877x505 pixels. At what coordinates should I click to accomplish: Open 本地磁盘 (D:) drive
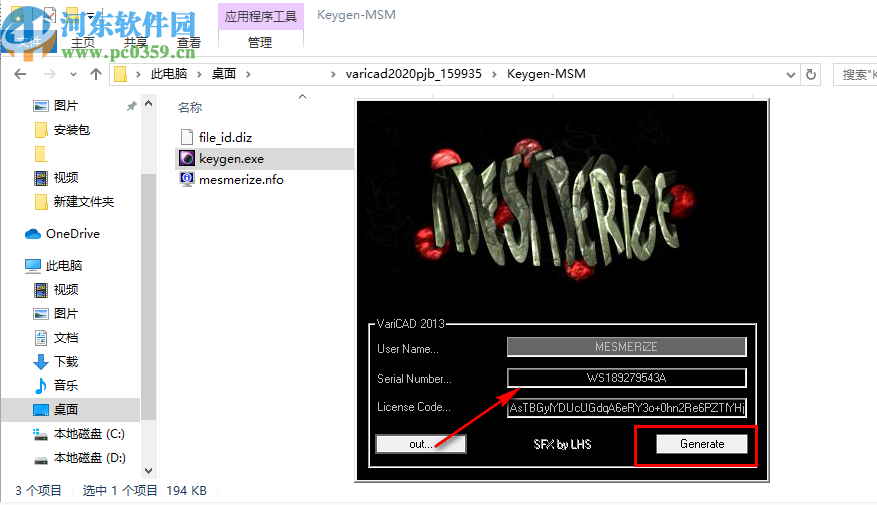89,458
